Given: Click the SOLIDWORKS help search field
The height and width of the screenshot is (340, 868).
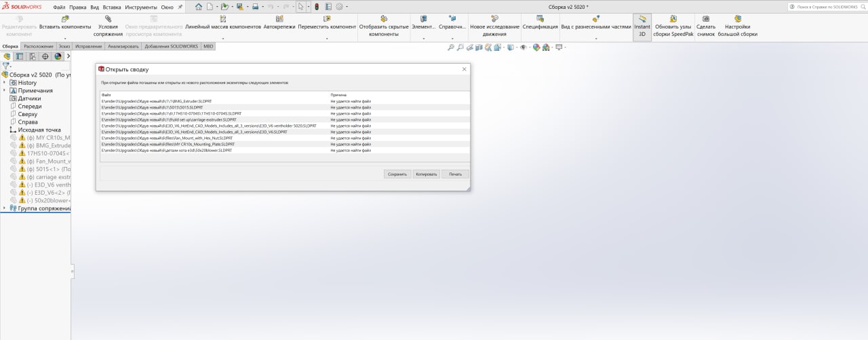Looking at the screenshot, I should (829, 6).
